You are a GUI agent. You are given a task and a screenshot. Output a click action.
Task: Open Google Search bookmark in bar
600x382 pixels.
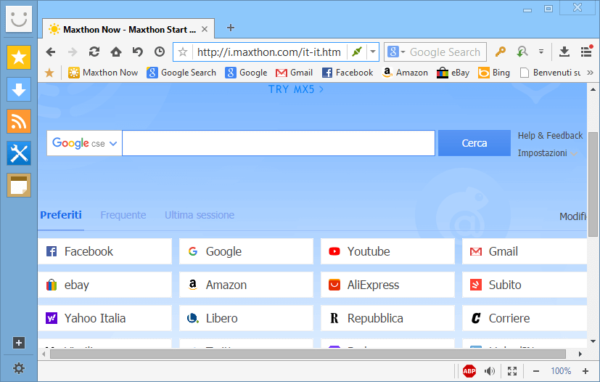pyautogui.click(x=181, y=73)
